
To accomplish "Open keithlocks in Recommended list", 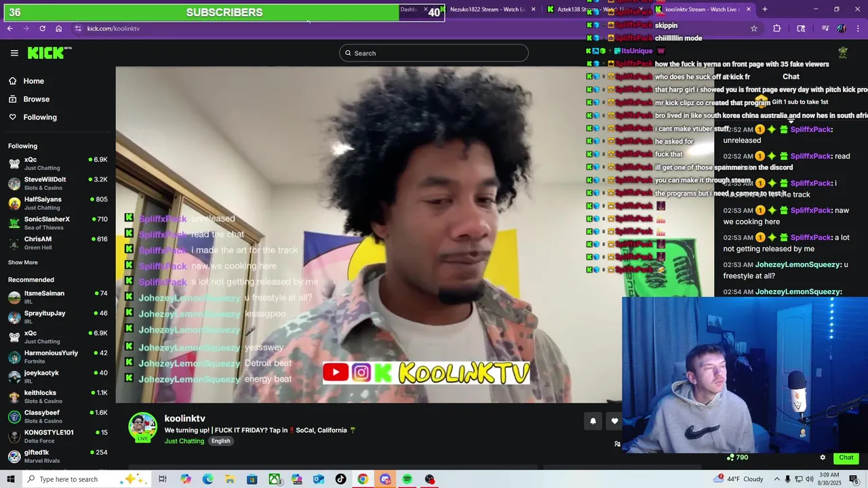I will (58, 396).
